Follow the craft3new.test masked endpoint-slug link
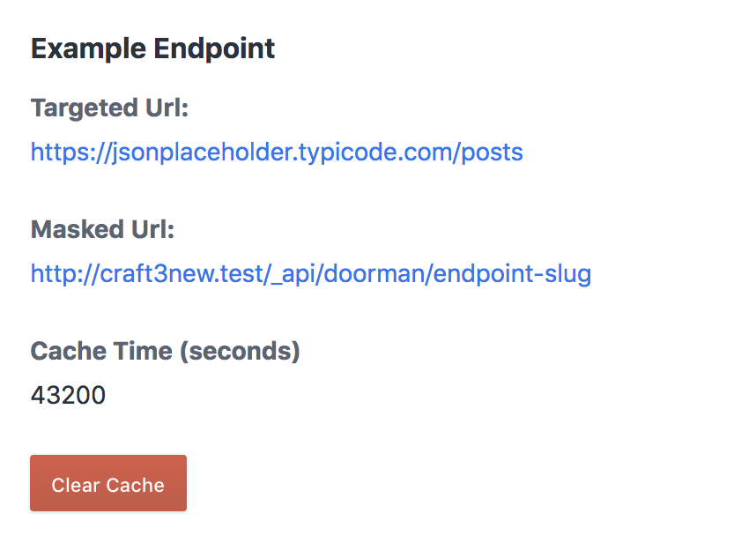Image resolution: width=756 pixels, height=543 pixels. point(310,274)
